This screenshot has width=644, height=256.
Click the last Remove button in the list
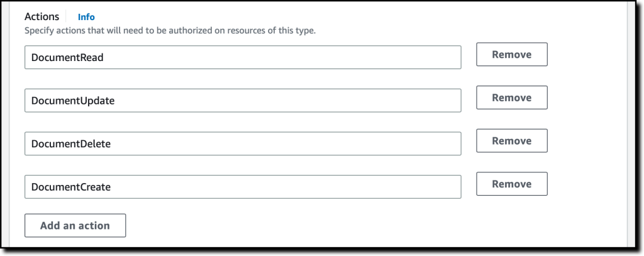point(511,184)
